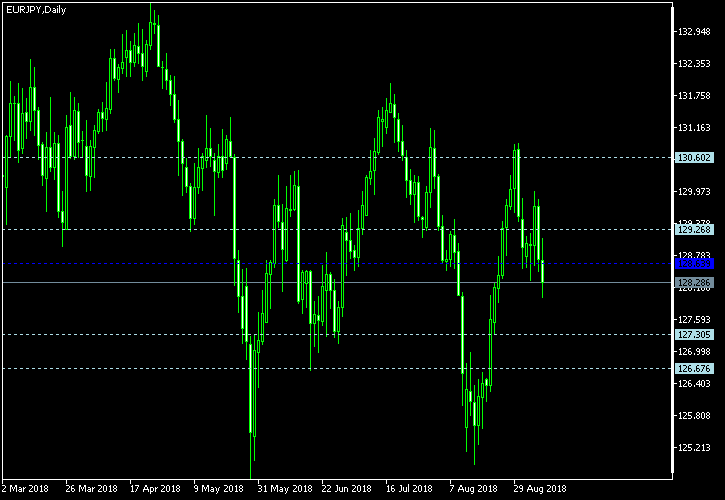The width and height of the screenshot is (725, 500).
Task: Click the 131.163 price axis value
Action: pos(694,128)
